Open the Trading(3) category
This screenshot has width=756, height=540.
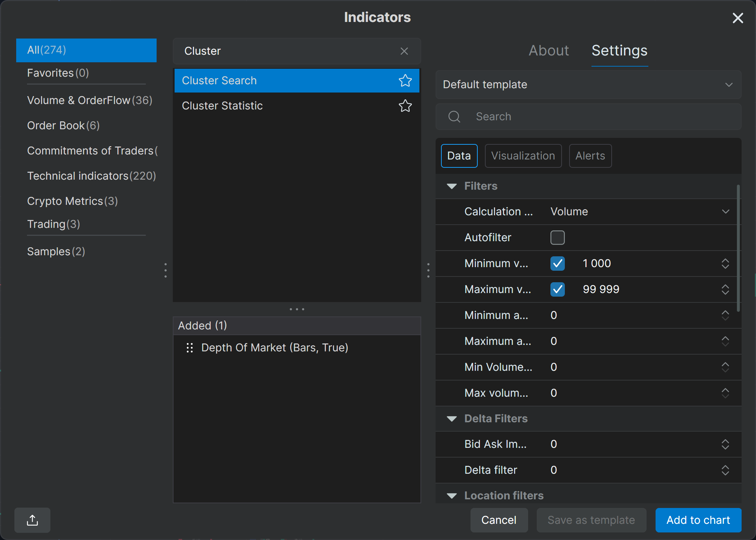coord(86,224)
